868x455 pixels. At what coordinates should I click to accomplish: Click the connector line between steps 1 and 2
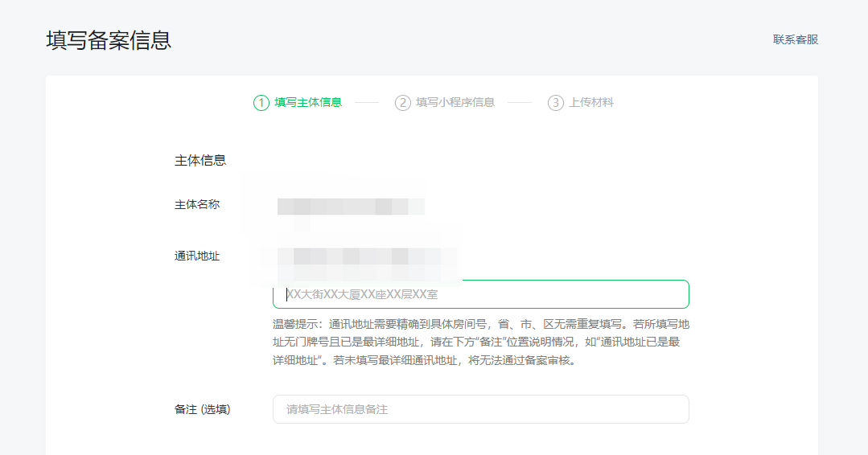click(x=367, y=103)
